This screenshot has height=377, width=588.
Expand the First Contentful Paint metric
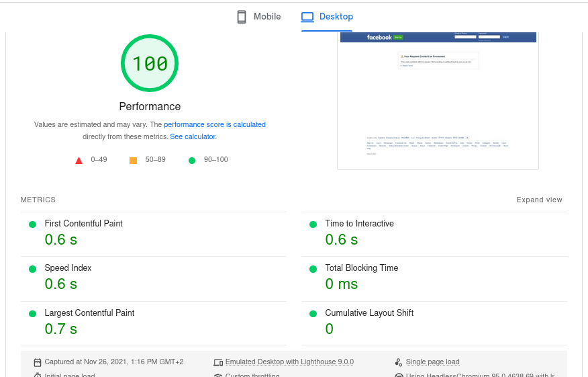[83, 224]
